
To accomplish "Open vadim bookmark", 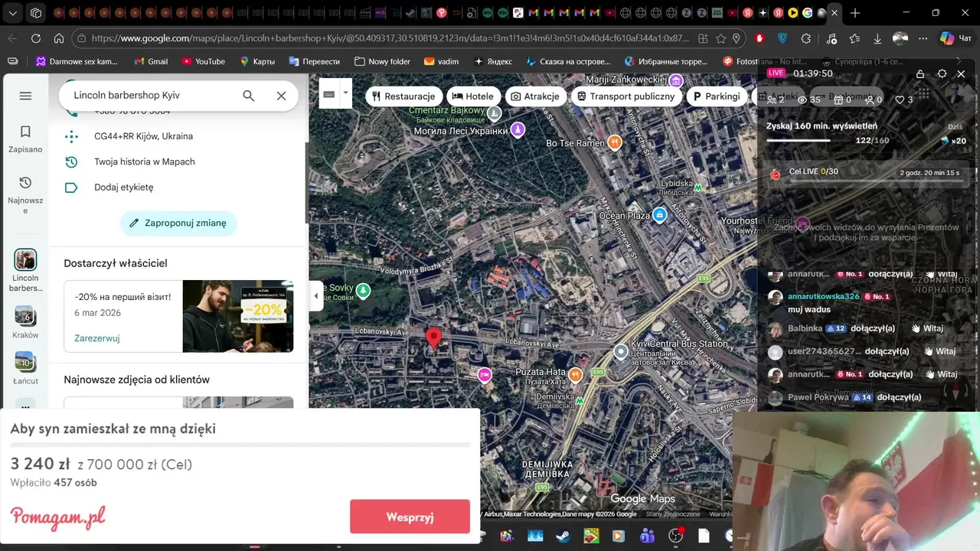I will 442,61.
